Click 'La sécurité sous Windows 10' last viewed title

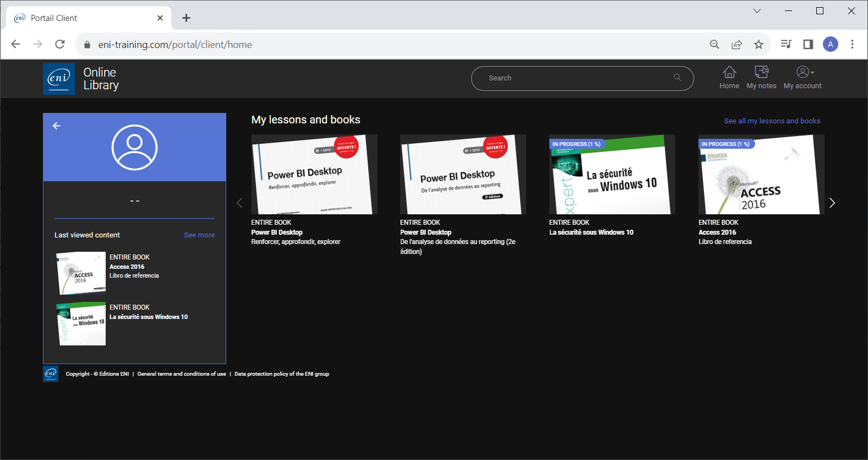point(149,317)
